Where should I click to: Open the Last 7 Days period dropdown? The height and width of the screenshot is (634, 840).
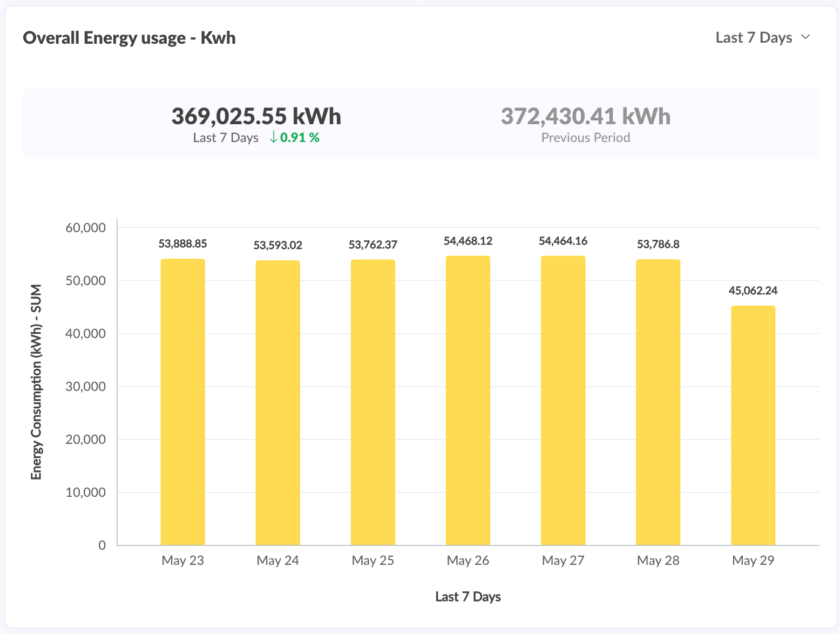(x=754, y=38)
